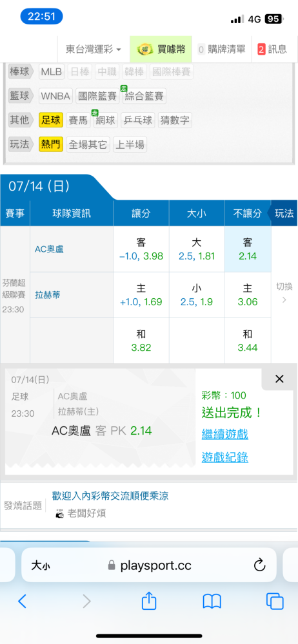Tap the playsport.cc address bar
The height and width of the screenshot is (644, 298).
(149, 565)
